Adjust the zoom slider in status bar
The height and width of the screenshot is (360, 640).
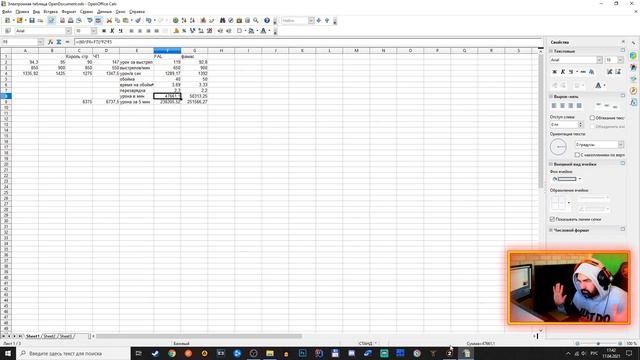pos(598,344)
